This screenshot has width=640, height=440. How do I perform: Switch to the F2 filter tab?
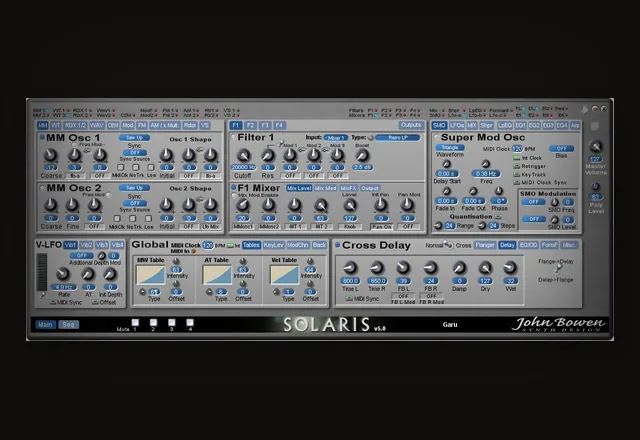(x=250, y=125)
